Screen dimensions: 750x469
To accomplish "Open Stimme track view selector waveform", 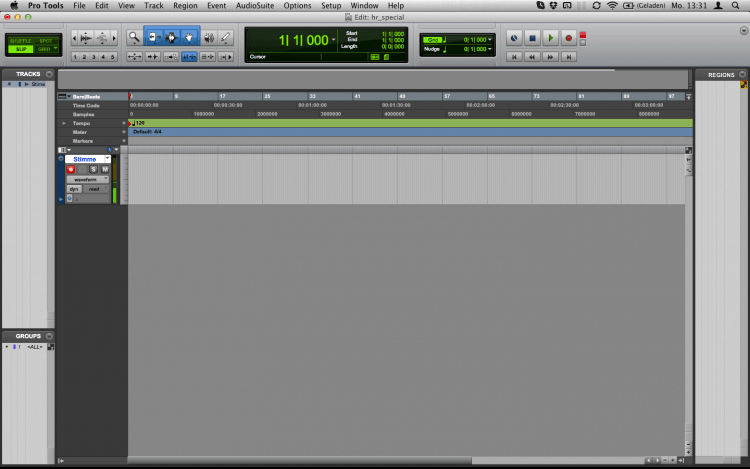I will 88,179.
